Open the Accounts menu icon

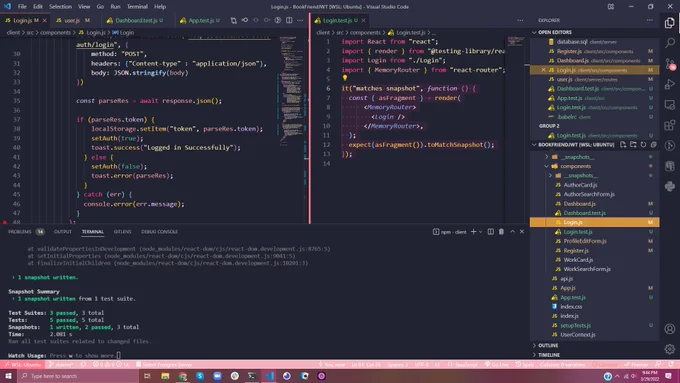pyautogui.click(x=670, y=329)
